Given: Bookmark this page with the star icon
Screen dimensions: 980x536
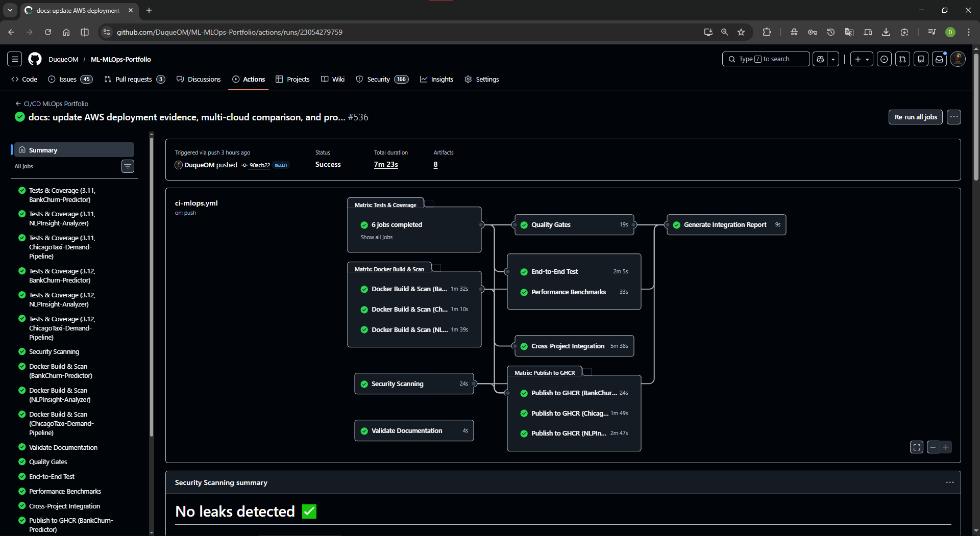Looking at the screenshot, I should point(741,32).
